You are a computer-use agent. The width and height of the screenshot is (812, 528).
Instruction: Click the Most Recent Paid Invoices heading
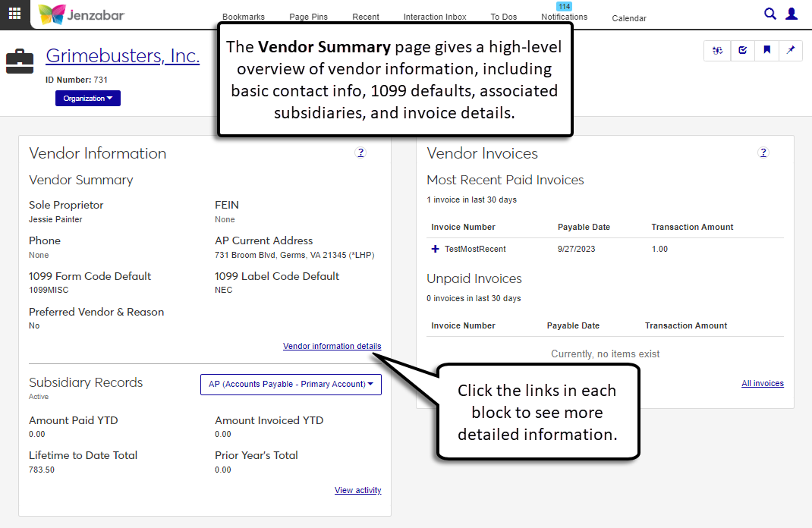click(505, 180)
